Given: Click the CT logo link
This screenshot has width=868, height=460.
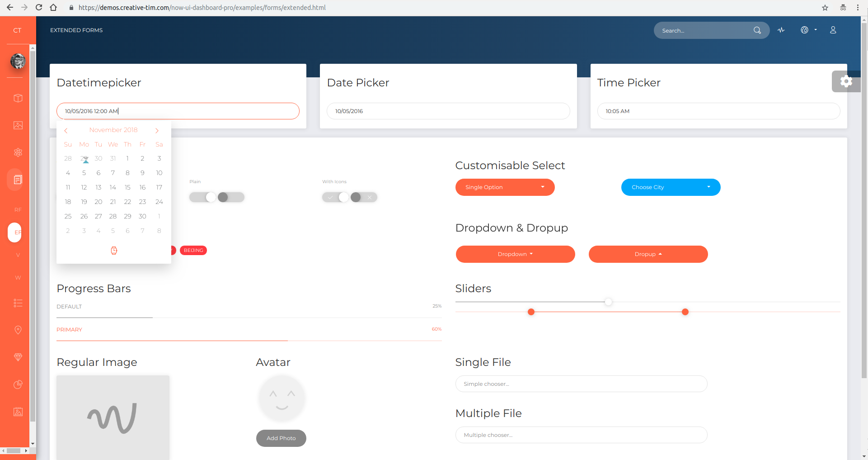Looking at the screenshot, I should pos(17,30).
